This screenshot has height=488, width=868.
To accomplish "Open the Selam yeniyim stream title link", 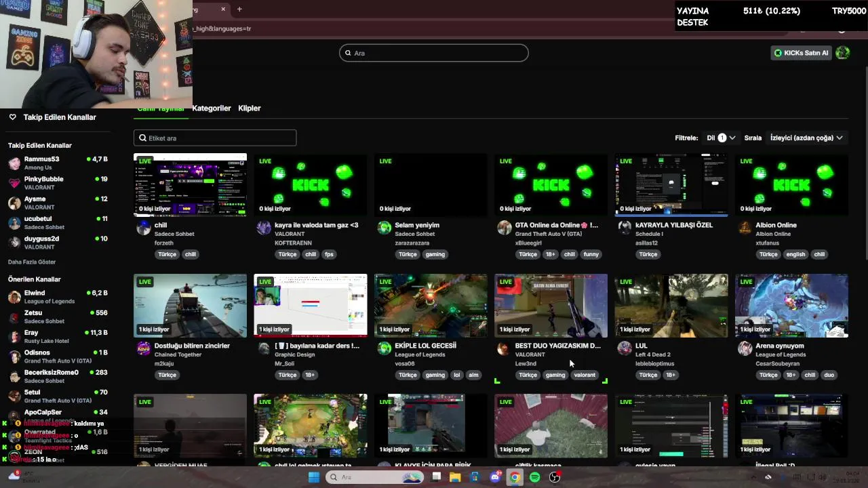I will click(417, 225).
